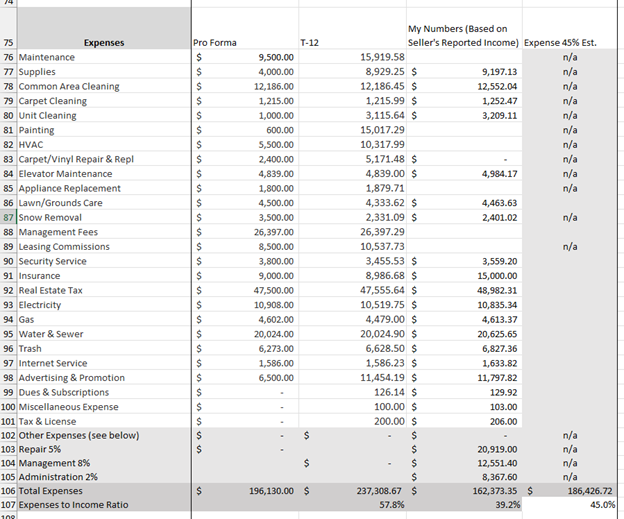Select the Snow Removal label
The height and width of the screenshot is (519, 624).
[104, 218]
